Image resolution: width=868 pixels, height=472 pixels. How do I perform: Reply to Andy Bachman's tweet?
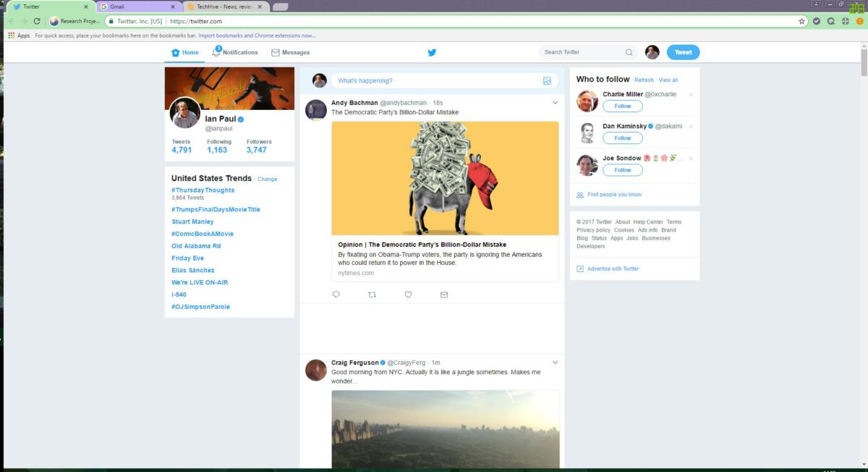pos(336,295)
